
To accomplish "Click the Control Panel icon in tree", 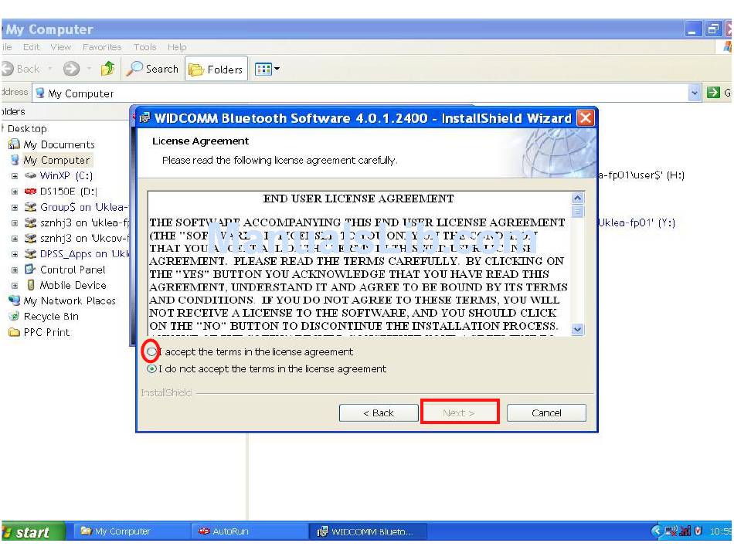I will tap(30, 269).
